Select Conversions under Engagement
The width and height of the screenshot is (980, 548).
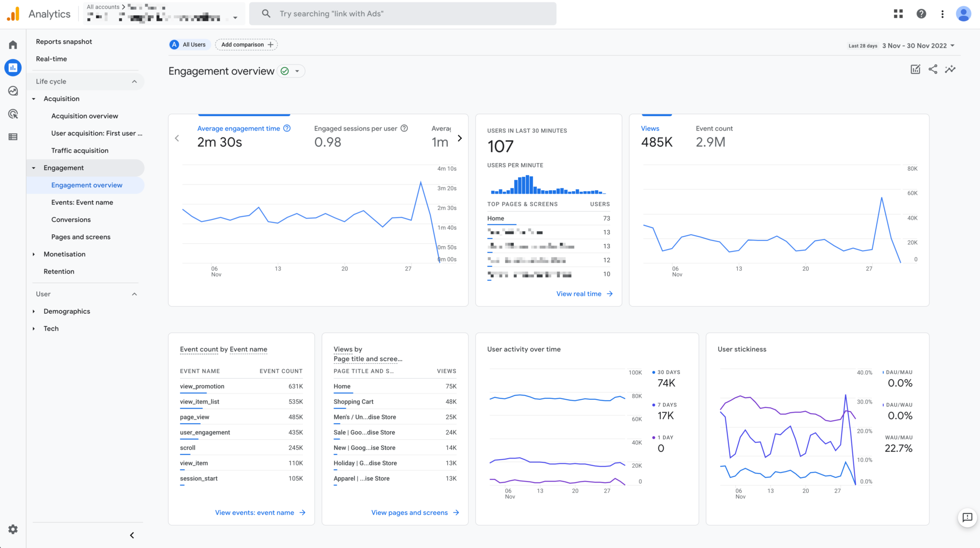point(71,219)
